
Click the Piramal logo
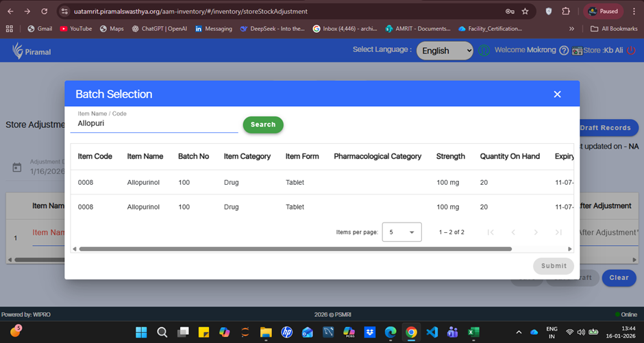tap(32, 51)
